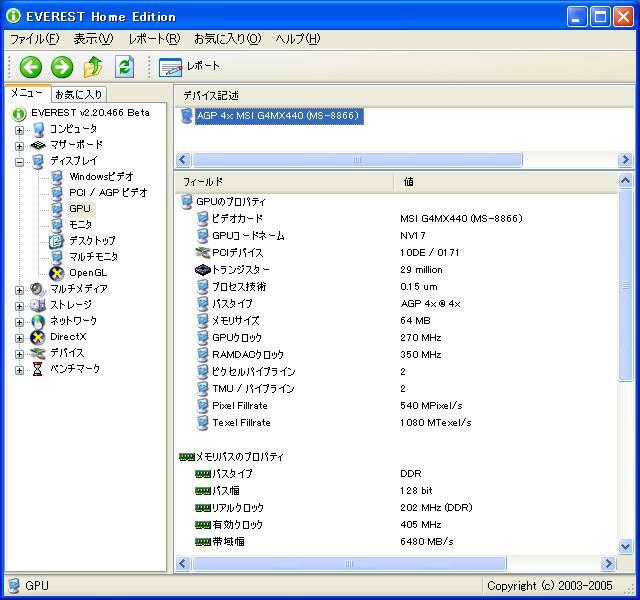Select the Windowsビデオ tree item

(102, 177)
